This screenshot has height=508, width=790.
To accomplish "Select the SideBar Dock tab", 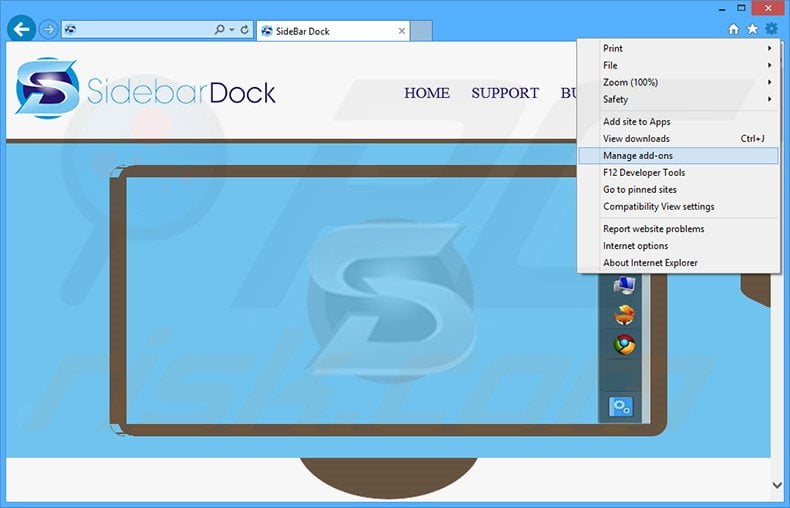I will (333, 31).
